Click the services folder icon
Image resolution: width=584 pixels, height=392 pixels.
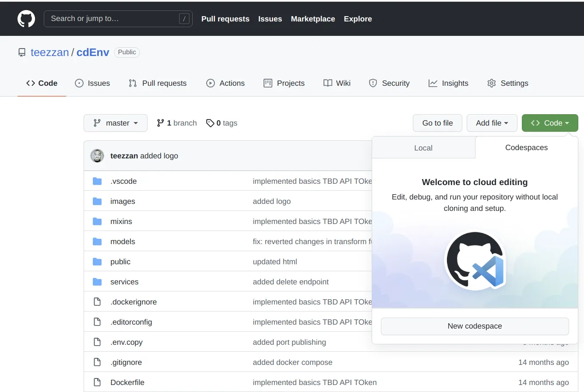pos(97,282)
